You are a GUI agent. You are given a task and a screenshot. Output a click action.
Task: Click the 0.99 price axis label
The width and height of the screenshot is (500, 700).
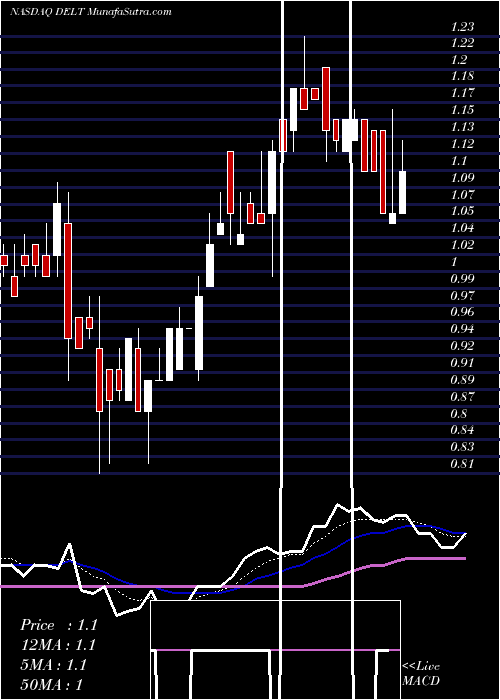click(x=462, y=279)
